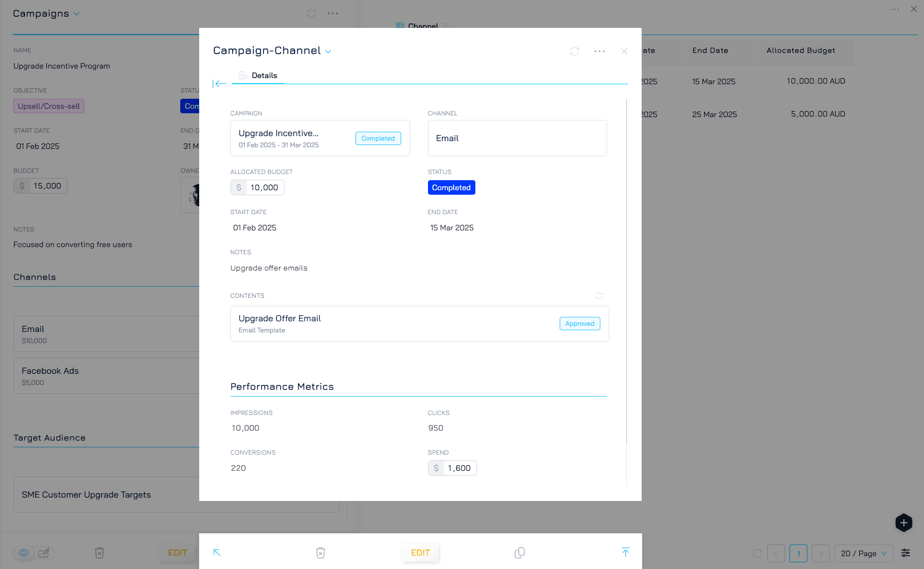Click the scroll-to-top arrow in modal footer
The image size is (924, 569).
coord(625,552)
